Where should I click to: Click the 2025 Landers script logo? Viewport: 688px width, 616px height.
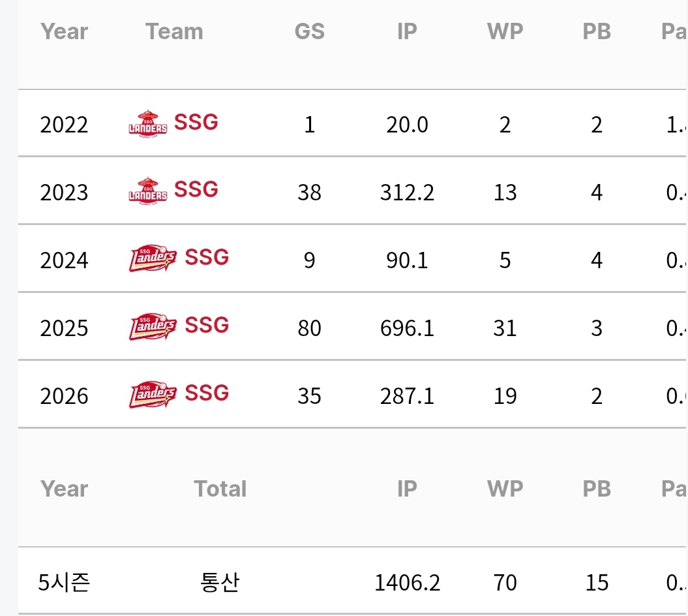[x=153, y=326]
